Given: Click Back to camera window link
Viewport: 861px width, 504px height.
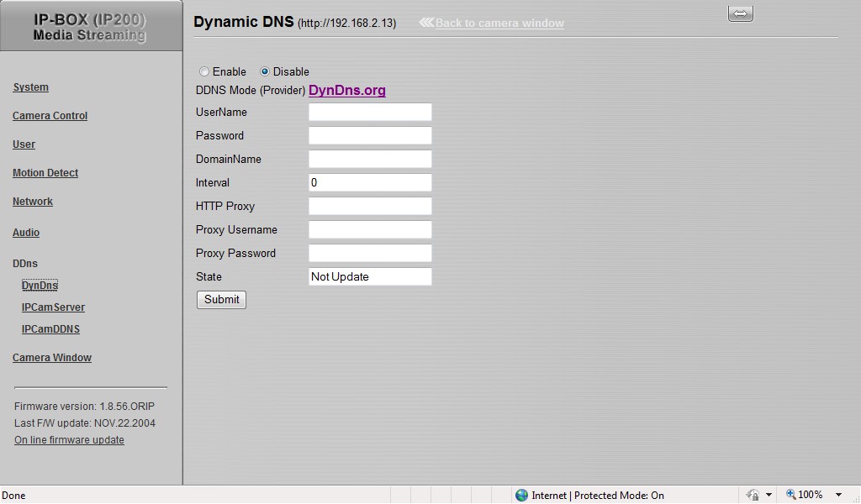Looking at the screenshot, I should (499, 24).
